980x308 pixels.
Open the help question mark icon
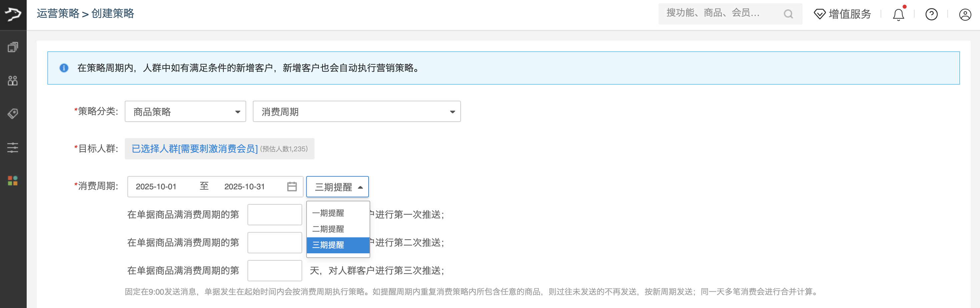pos(931,15)
